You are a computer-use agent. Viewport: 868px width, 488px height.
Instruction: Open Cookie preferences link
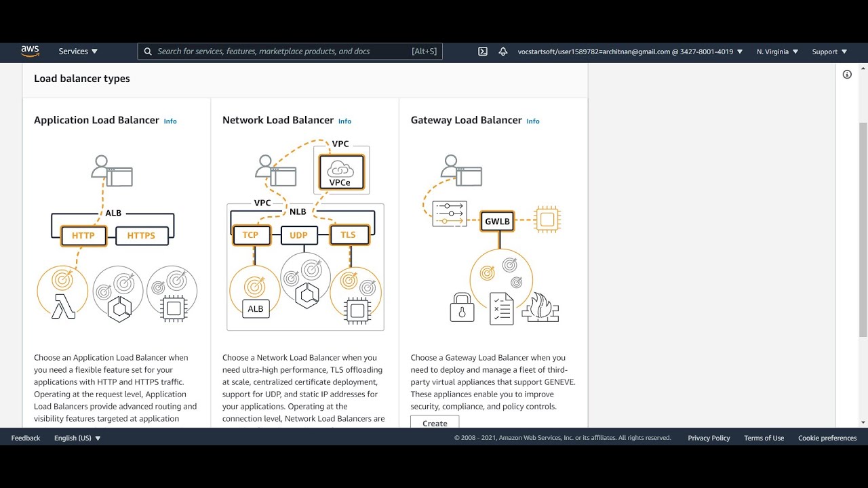(x=827, y=438)
